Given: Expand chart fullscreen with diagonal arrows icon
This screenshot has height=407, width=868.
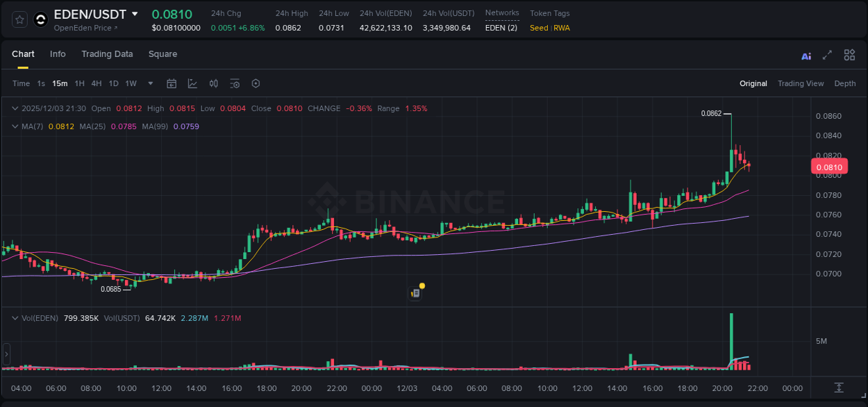Looking at the screenshot, I should click(x=827, y=55).
